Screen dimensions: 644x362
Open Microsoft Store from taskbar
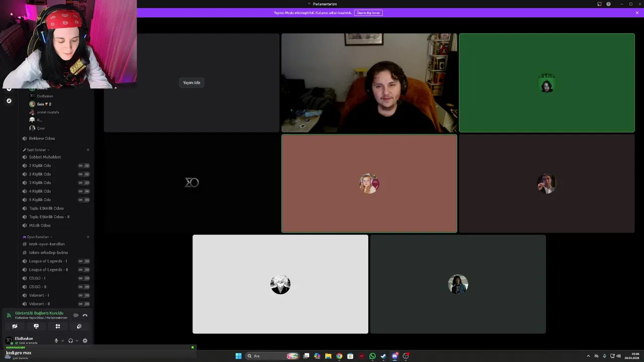coord(350,356)
